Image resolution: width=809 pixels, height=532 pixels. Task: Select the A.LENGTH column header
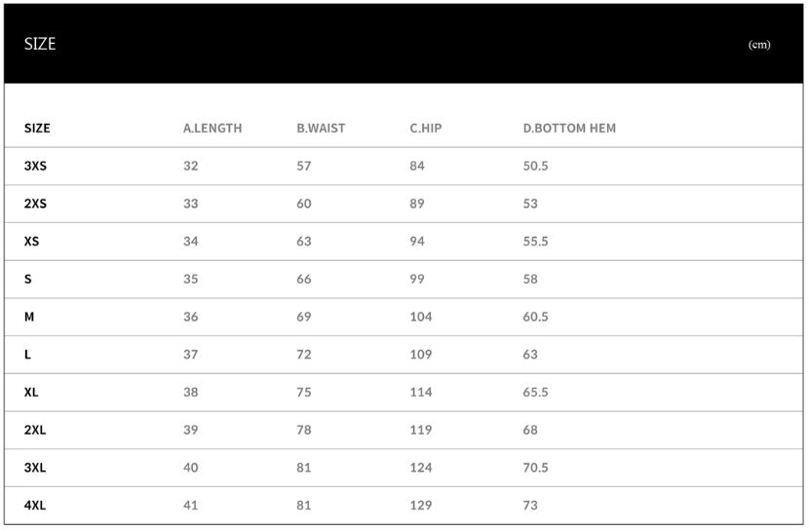[212, 128]
